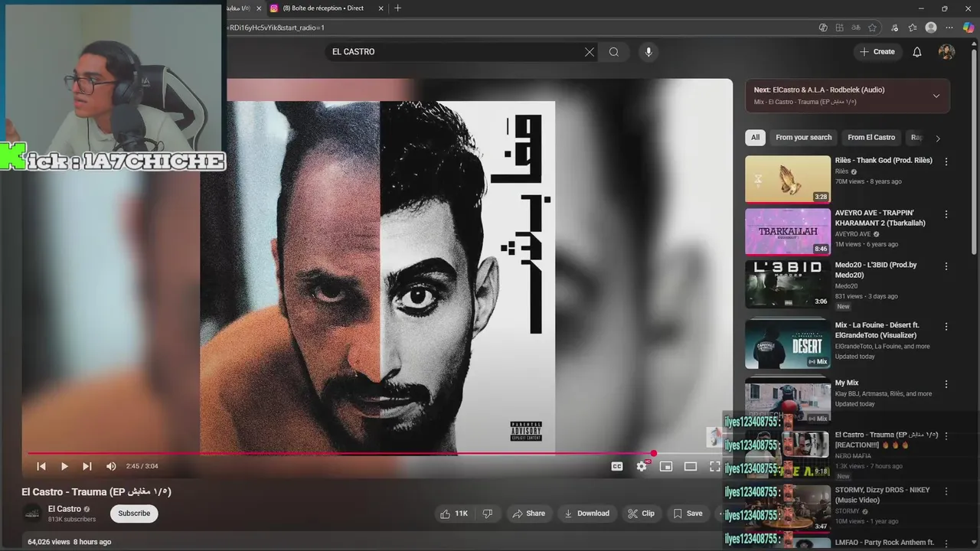
Task: Open the El Castro channel name link
Action: click(64, 509)
